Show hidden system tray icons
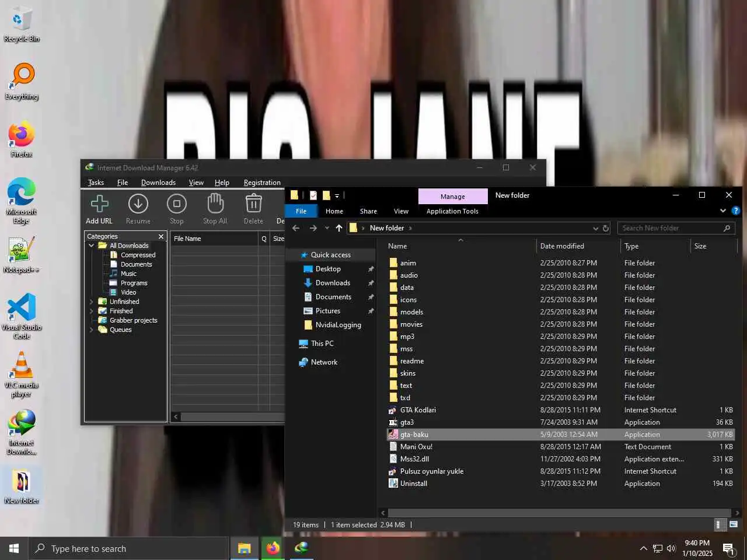This screenshot has width=747, height=560. [643, 548]
